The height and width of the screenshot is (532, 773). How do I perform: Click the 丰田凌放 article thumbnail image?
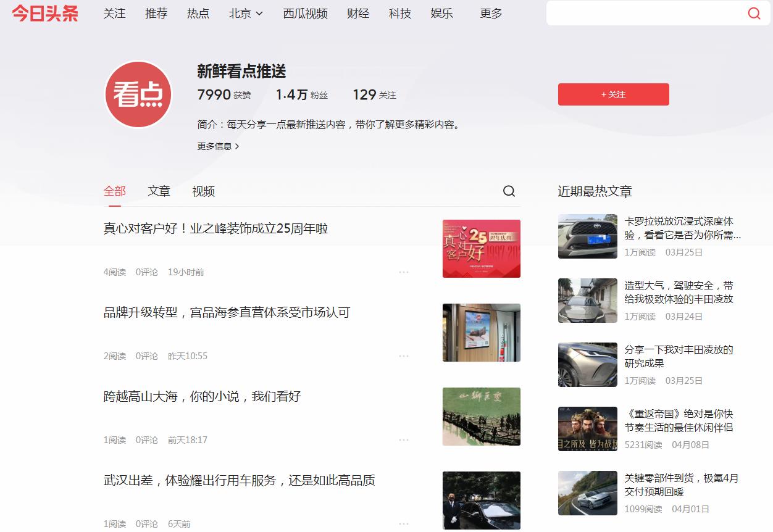tap(586, 301)
